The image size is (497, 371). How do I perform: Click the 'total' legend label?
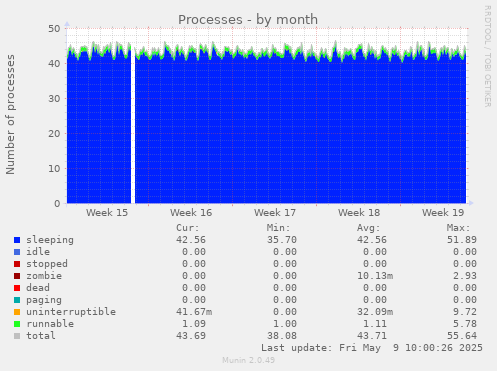coord(41,336)
